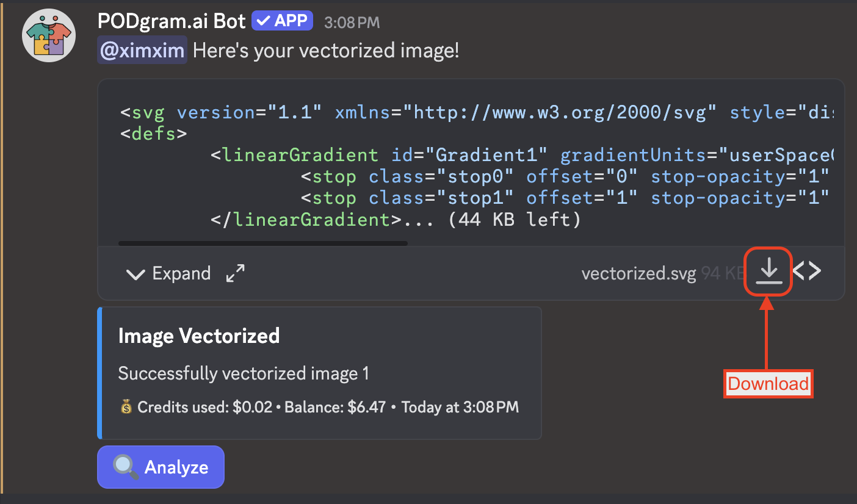The width and height of the screenshot is (857, 504).
Task: Click the checkmark in the APP badge
Action: 262,21
